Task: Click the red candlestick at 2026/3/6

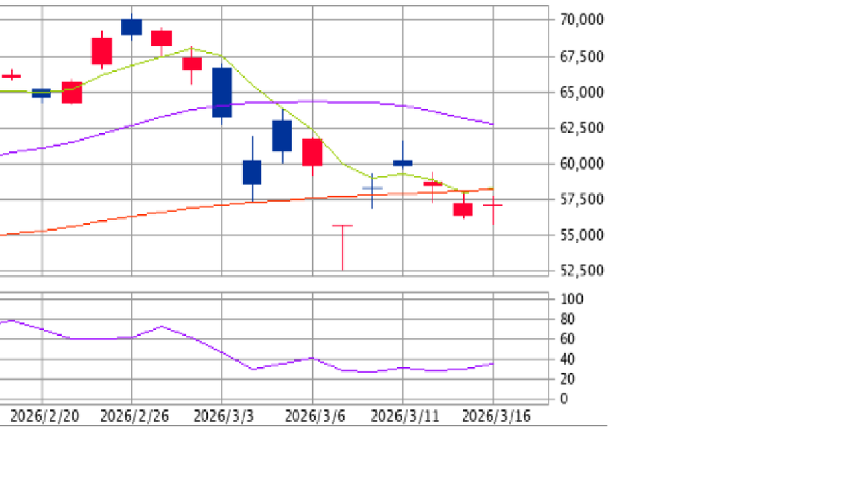Action: coord(312,152)
